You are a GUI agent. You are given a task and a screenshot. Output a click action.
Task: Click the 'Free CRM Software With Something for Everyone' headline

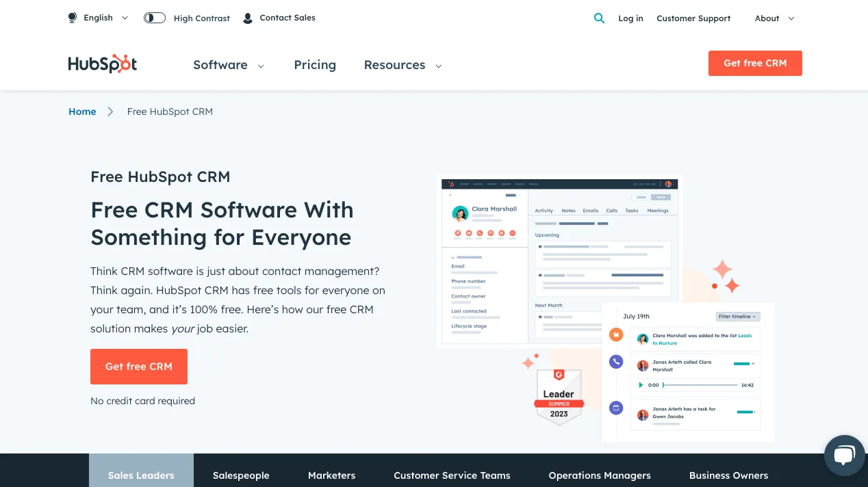click(x=222, y=224)
